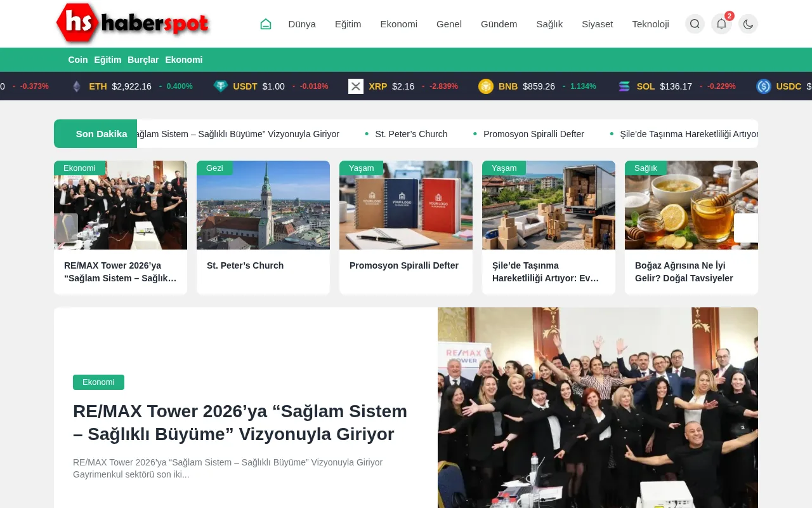Open the search icon in the header
This screenshot has width=812, height=508.
[695, 23]
